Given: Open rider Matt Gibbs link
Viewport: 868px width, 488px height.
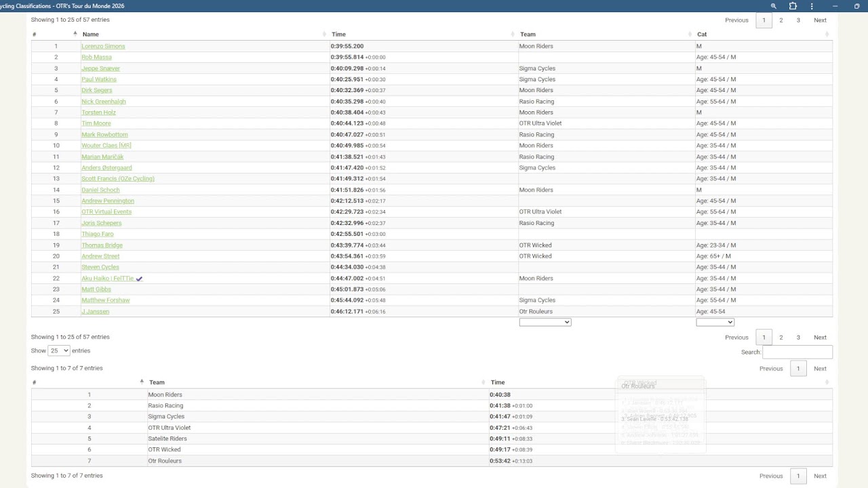Looking at the screenshot, I should pos(96,289).
